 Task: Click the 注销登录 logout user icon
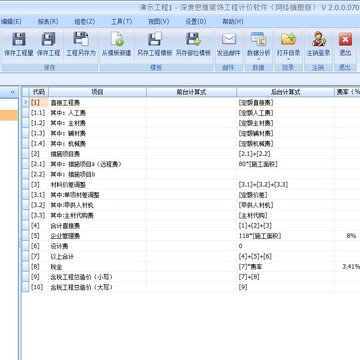click(318, 39)
